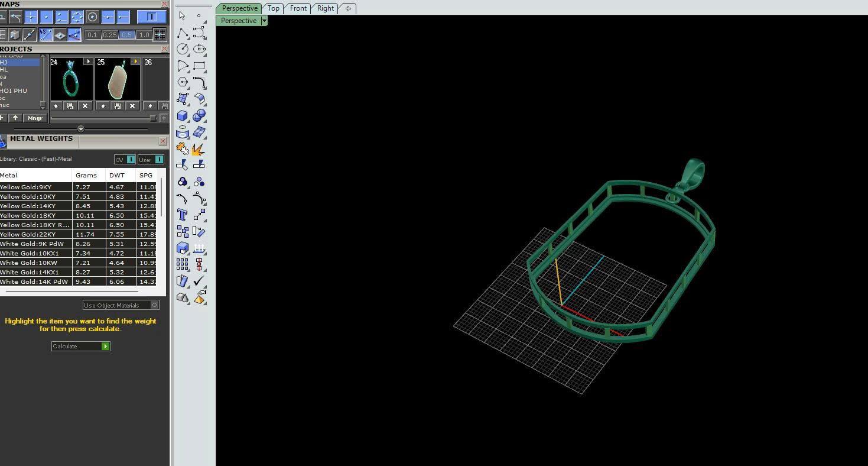Select the pointer arrow tool
The width and height of the screenshot is (868, 466).
click(x=182, y=16)
